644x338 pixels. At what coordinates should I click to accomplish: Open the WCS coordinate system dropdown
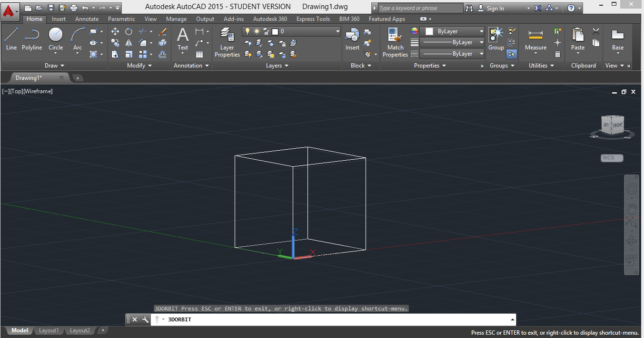[612, 158]
